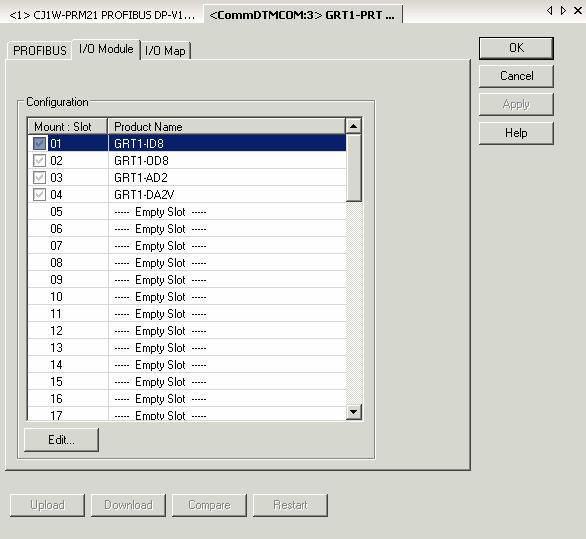Select the GRT1-DA2V product row

[x=187, y=195]
